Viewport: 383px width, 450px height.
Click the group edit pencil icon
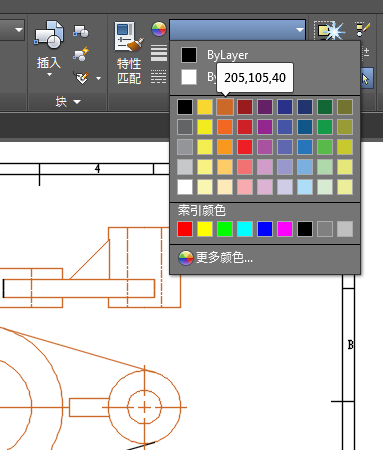[x=363, y=29]
